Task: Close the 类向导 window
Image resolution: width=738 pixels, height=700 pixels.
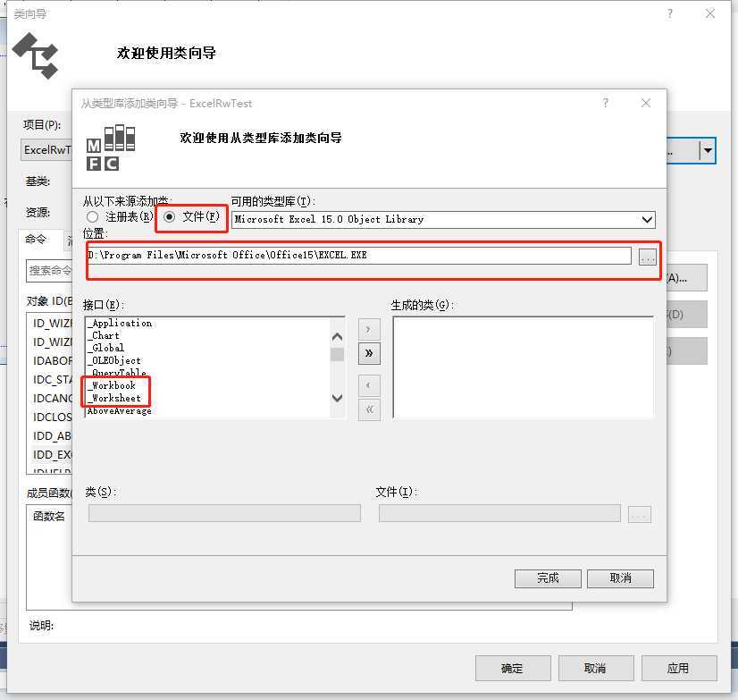Action: [x=710, y=13]
